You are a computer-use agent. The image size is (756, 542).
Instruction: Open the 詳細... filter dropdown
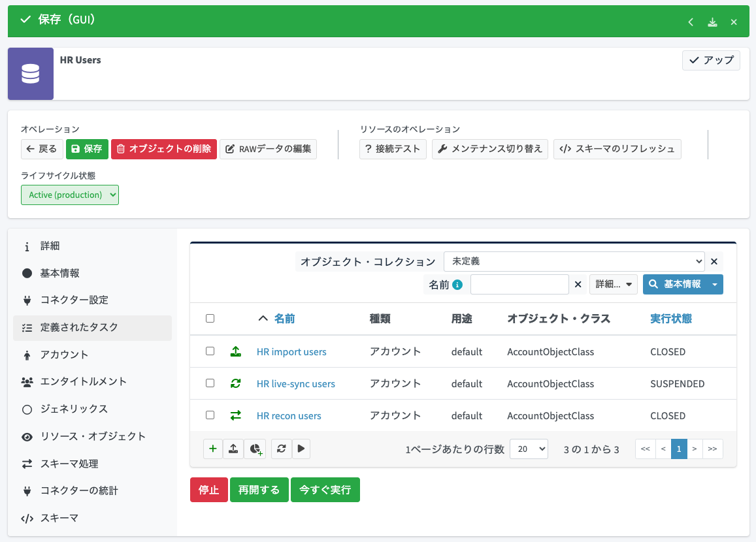[614, 284]
